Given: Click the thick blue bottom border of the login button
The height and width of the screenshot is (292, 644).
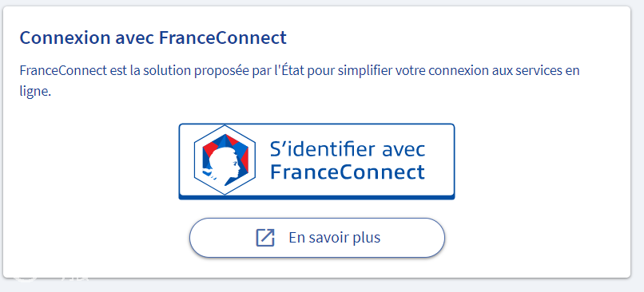Looking at the screenshot, I should [316, 197].
